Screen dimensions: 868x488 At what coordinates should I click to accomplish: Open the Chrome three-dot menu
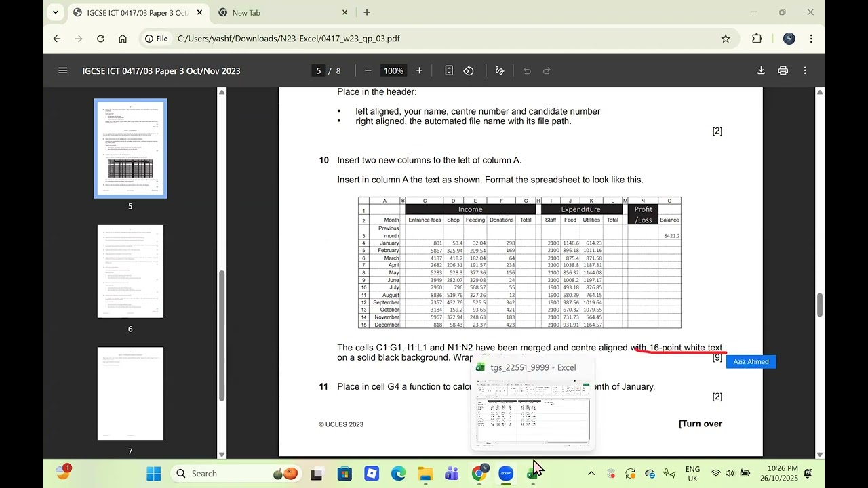(811, 39)
